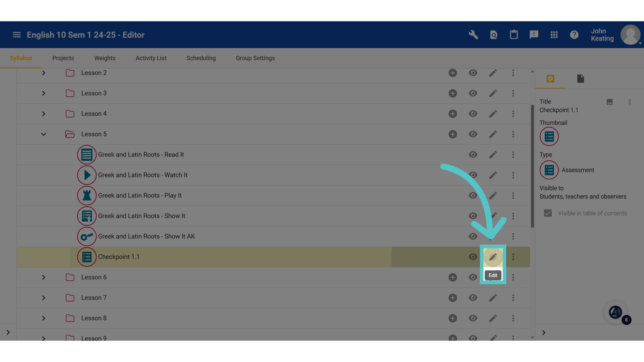Click the document search preview icon
The width and height of the screenshot is (644, 362).
[494, 35]
